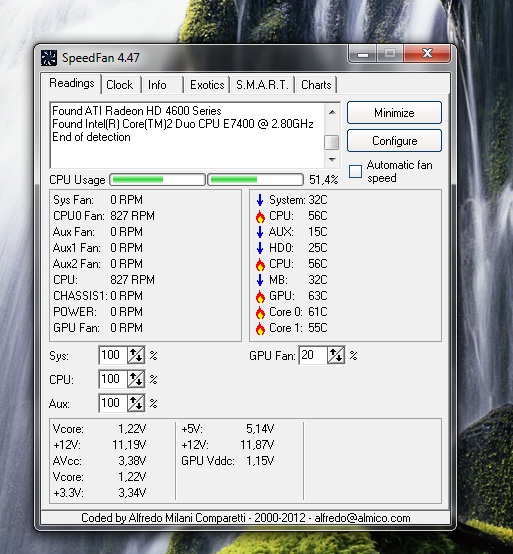Click the Aux speed up/down spinner
513x554 pixels.
click(136, 403)
